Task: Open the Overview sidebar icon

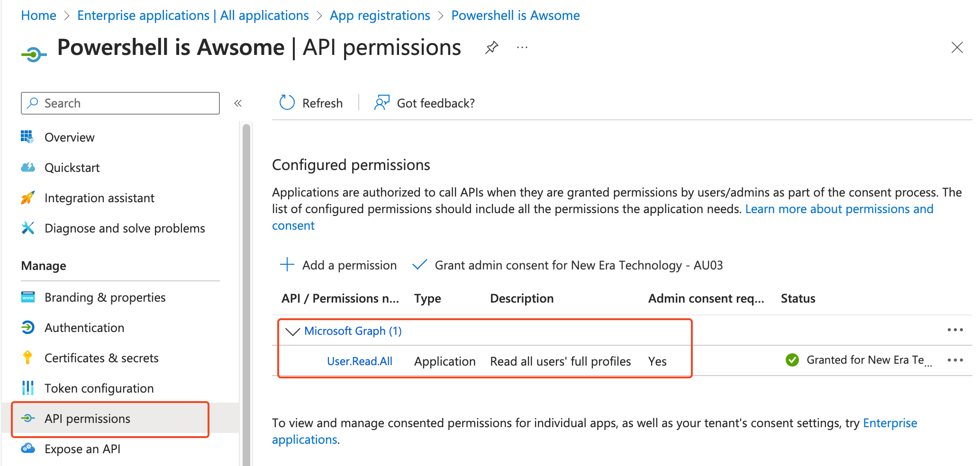Action: click(27, 137)
